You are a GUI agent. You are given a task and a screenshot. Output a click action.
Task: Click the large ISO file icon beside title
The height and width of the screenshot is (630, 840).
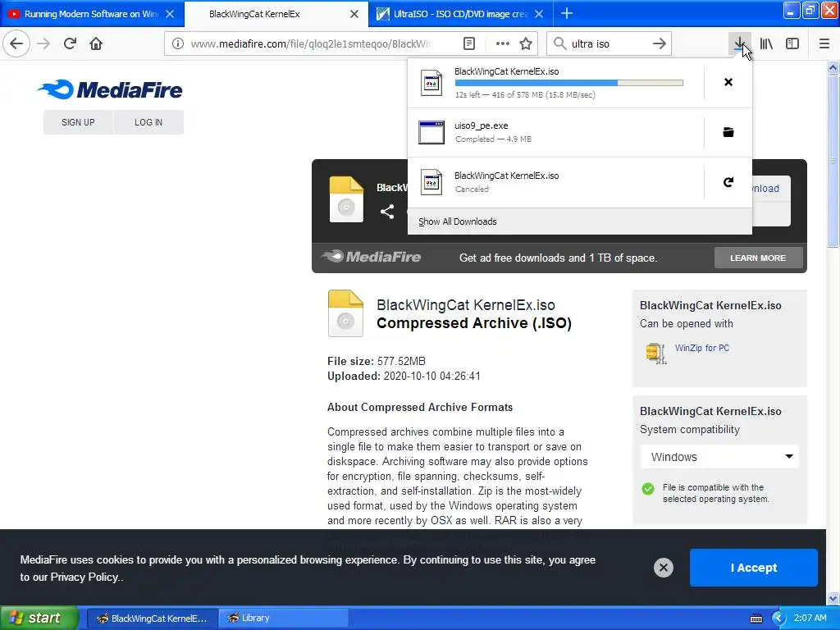345,313
